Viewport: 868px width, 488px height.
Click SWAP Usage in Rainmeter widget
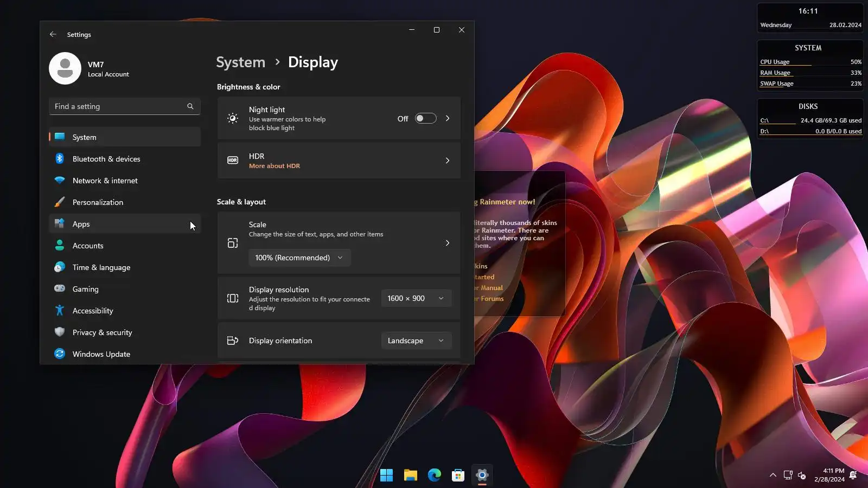pyautogui.click(x=777, y=84)
